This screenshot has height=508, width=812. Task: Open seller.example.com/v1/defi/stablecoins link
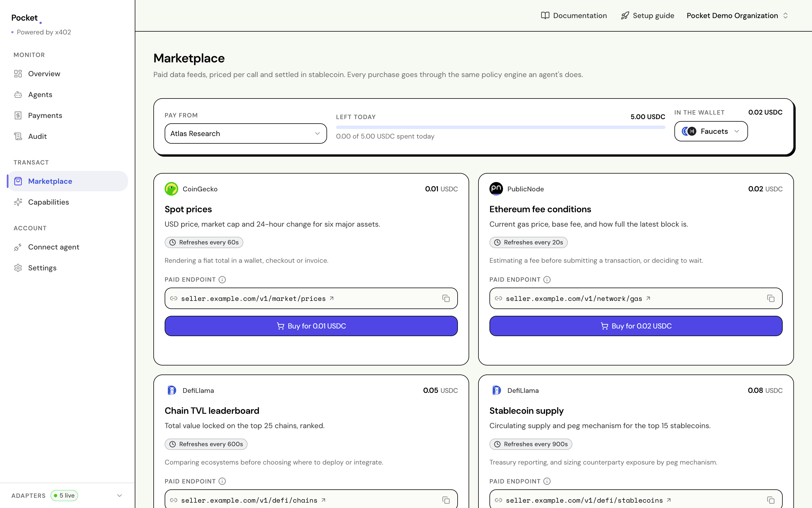[x=588, y=500]
